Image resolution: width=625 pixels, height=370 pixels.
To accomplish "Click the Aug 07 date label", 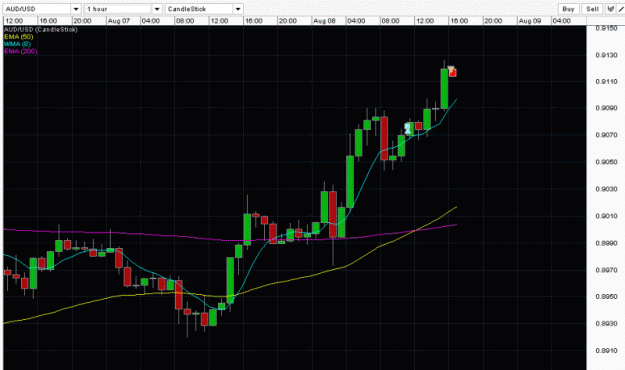I will [118, 21].
